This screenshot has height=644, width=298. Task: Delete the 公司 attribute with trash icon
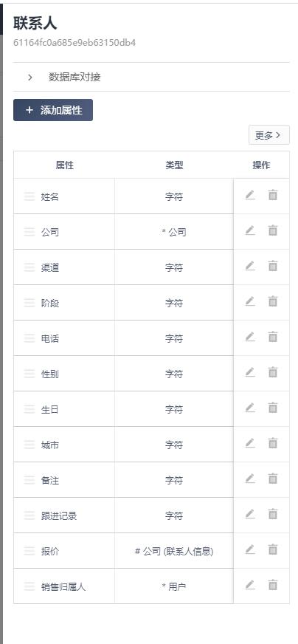[x=273, y=230]
